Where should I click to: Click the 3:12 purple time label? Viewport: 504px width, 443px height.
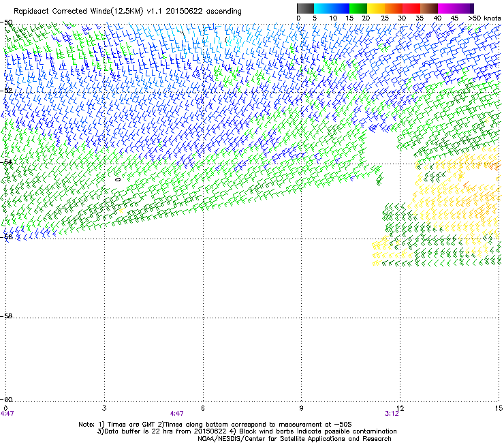[x=392, y=414]
